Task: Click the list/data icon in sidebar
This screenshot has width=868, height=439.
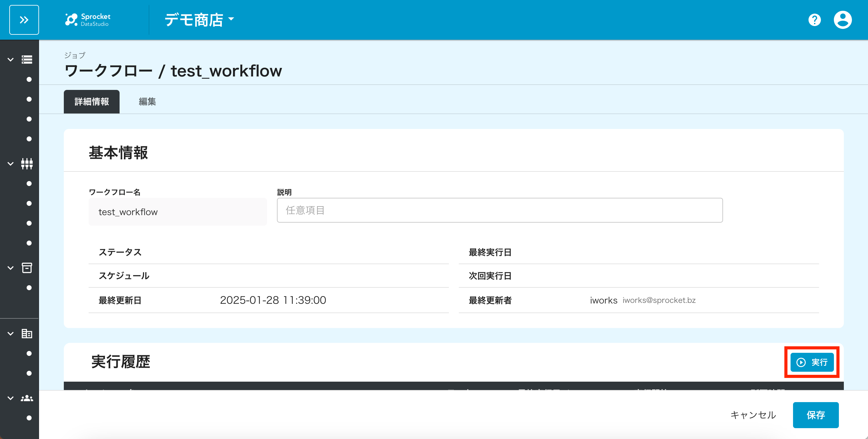Action: pyautogui.click(x=27, y=60)
